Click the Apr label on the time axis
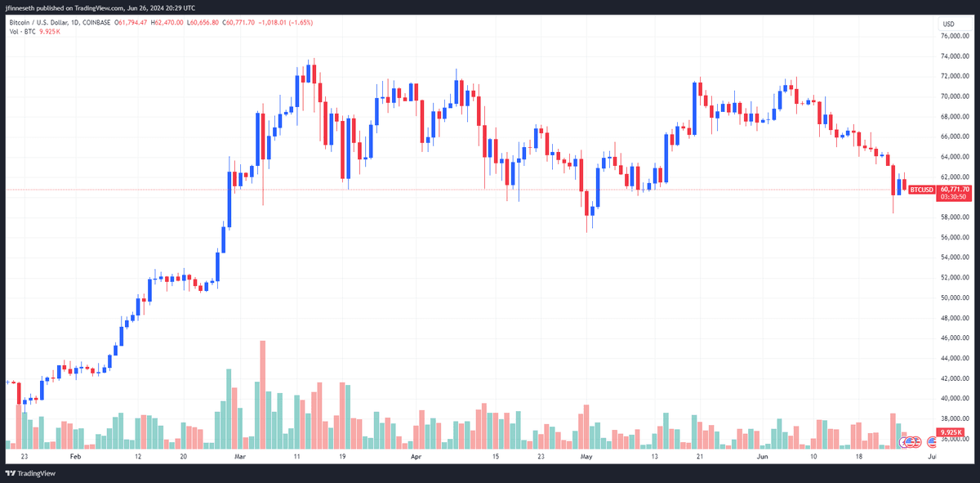This screenshot has height=483, width=980. click(416, 458)
